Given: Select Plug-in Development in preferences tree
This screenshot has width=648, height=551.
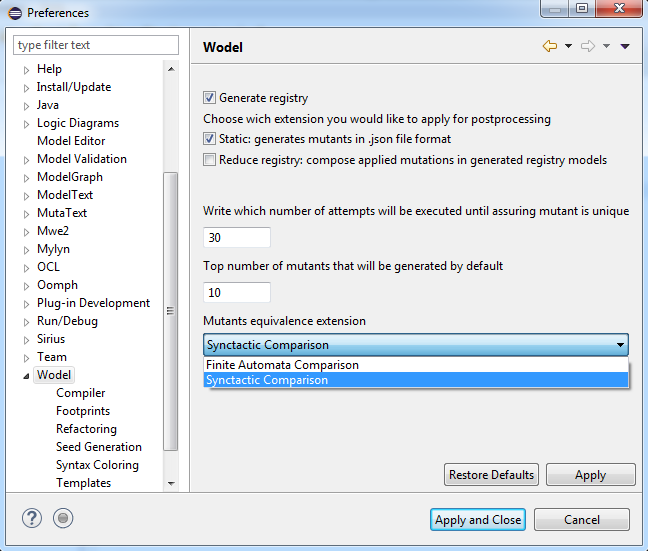Looking at the screenshot, I should 93,303.
